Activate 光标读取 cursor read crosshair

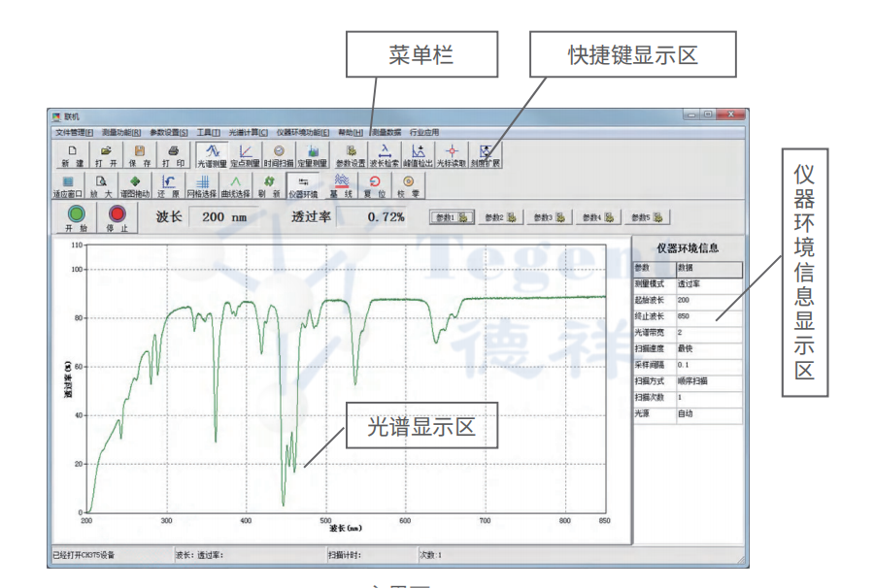(452, 155)
